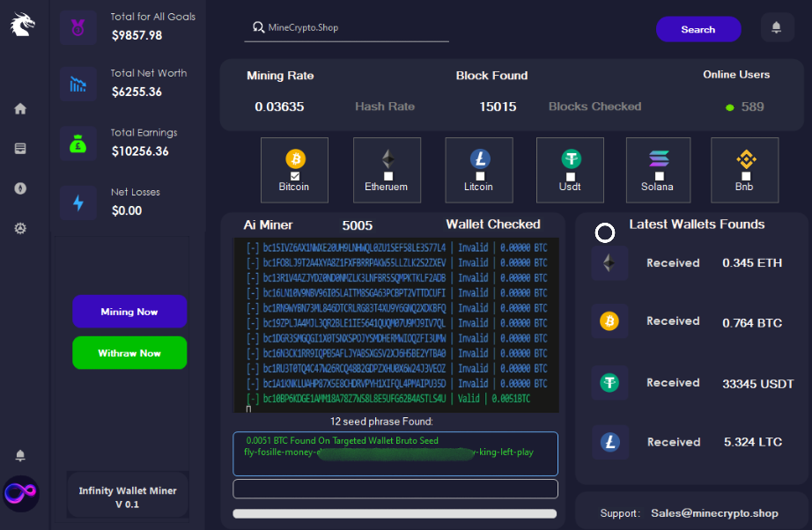
Task: Click the medal icon for Total for All Goals
Action: click(78, 26)
